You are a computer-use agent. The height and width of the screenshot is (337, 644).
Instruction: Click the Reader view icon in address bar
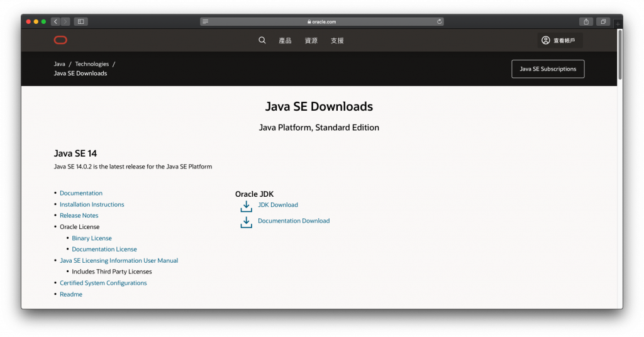pos(206,22)
